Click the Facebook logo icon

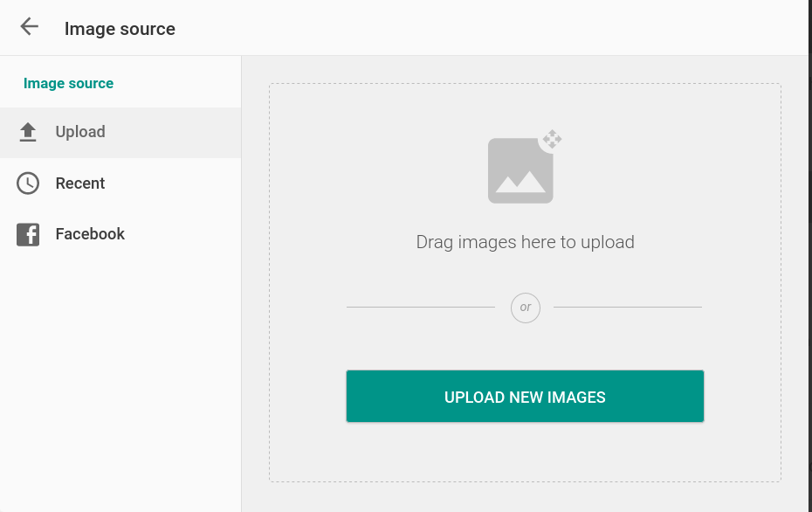pos(28,234)
